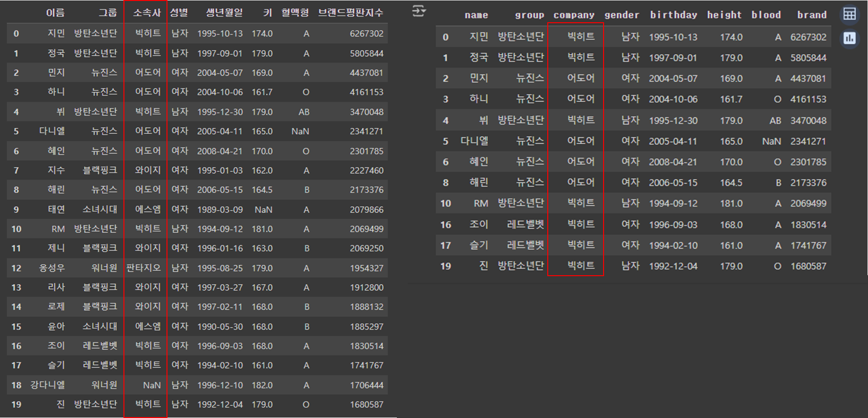This screenshot has height=418, width=868.
Task: Click the name cell 태연
Action: [x=56, y=209]
